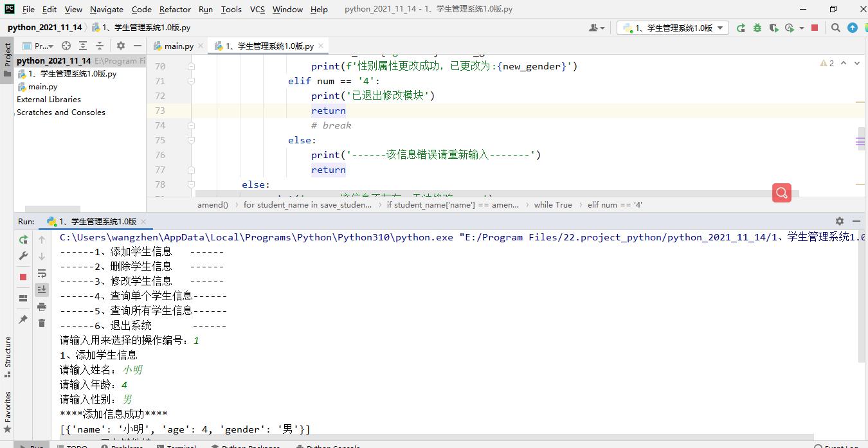868x448 pixels.
Task: Select Opened File locate target icon
Action: click(x=66, y=46)
